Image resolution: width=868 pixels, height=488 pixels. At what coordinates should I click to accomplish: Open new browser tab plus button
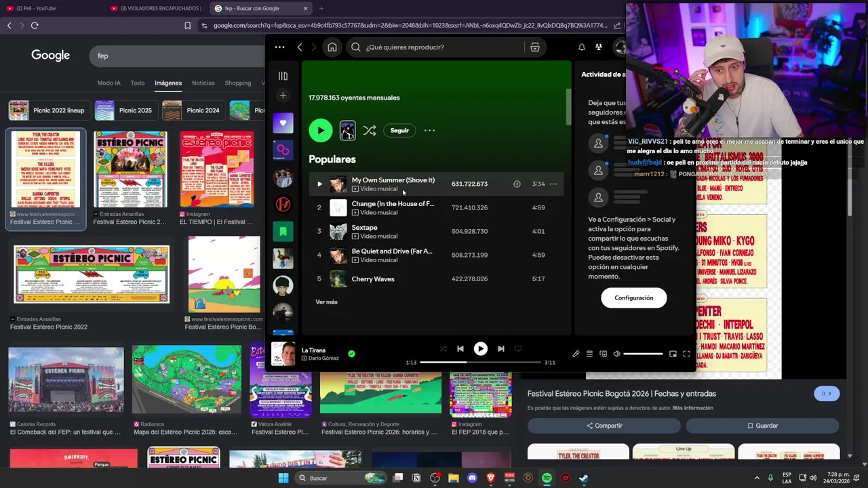pyautogui.click(x=321, y=8)
